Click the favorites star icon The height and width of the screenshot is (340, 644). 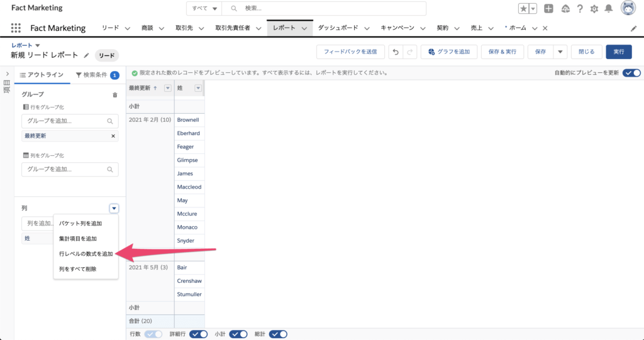[x=523, y=9]
